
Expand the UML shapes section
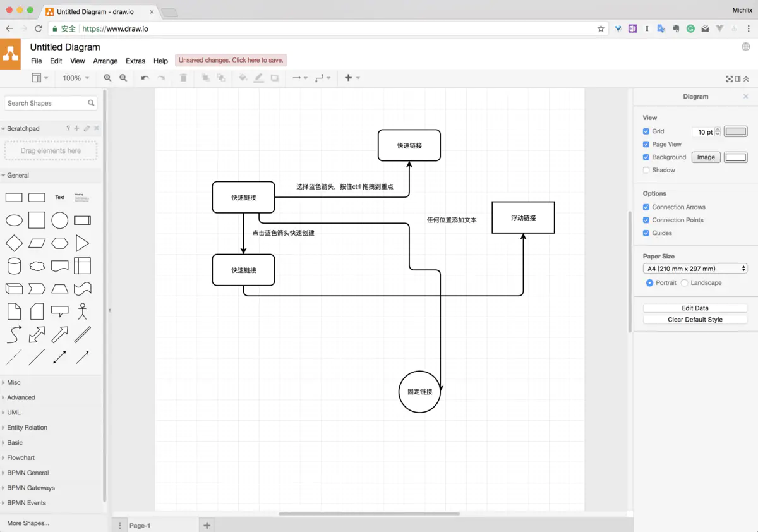pos(14,412)
